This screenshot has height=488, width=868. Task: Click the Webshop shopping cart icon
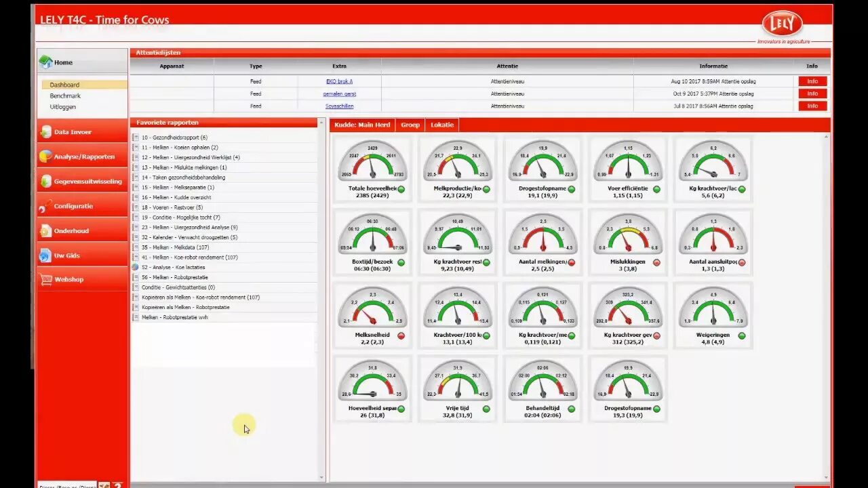tap(45, 279)
